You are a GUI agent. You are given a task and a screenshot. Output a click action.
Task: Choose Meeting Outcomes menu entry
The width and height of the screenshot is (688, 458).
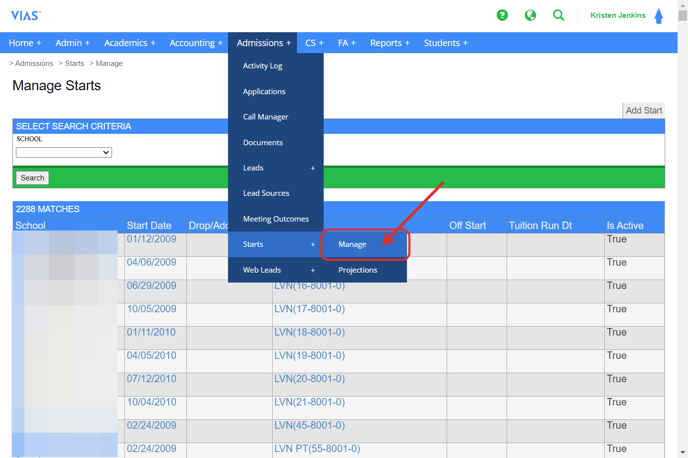(x=275, y=219)
